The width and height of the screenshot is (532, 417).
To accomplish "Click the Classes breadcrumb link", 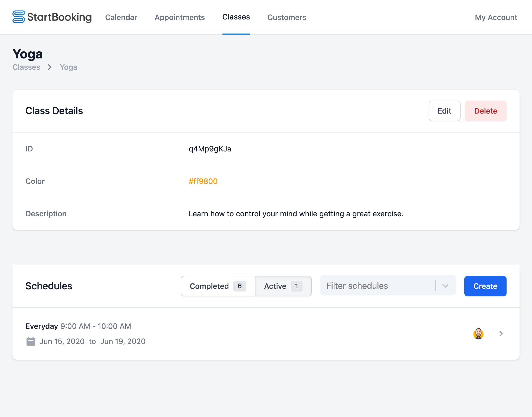I will 26,67.
